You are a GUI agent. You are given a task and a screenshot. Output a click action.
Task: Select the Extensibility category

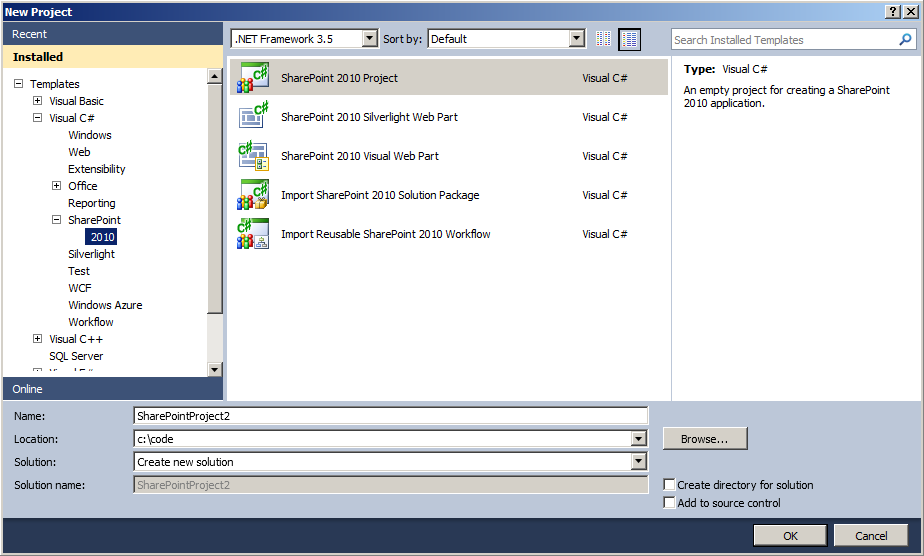(x=97, y=169)
